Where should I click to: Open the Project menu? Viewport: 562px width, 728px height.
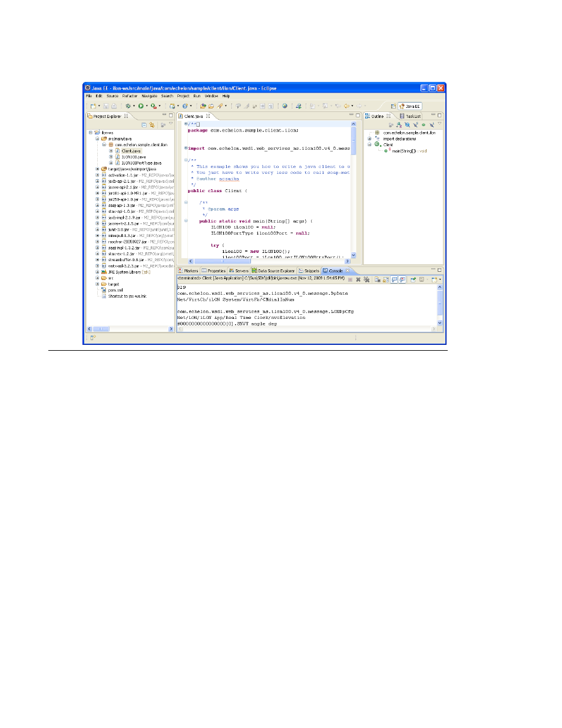click(183, 95)
